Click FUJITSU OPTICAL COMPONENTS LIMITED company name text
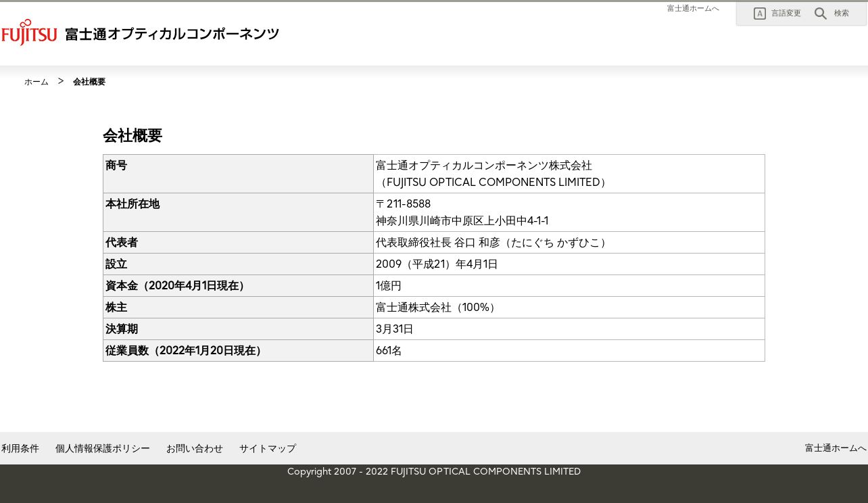 point(493,183)
